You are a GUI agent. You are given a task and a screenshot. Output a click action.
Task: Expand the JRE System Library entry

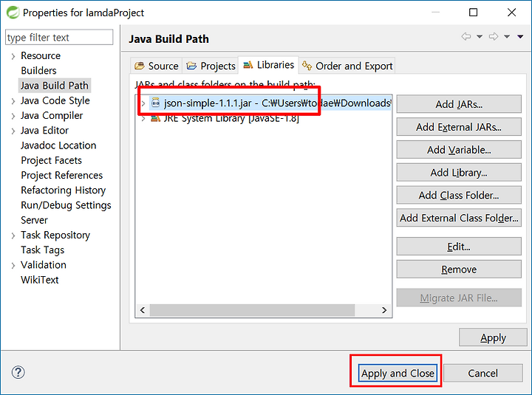[x=143, y=119]
